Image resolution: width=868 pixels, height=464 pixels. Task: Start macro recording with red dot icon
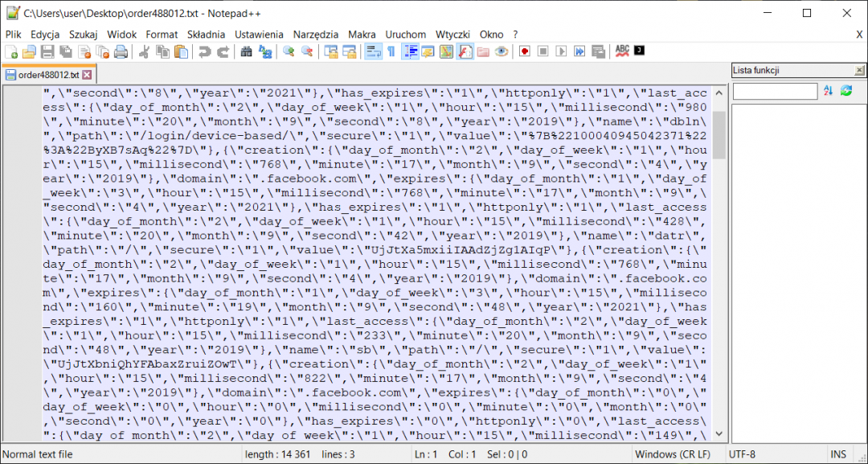(524, 51)
